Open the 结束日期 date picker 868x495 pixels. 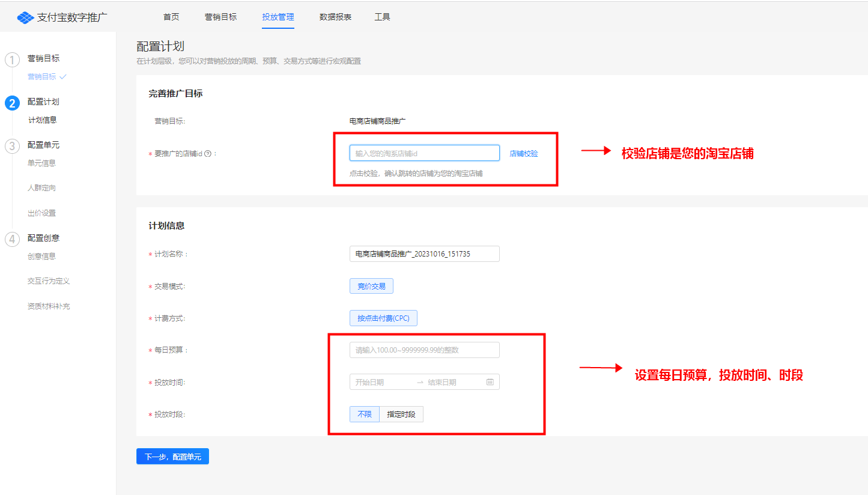[x=451, y=382]
